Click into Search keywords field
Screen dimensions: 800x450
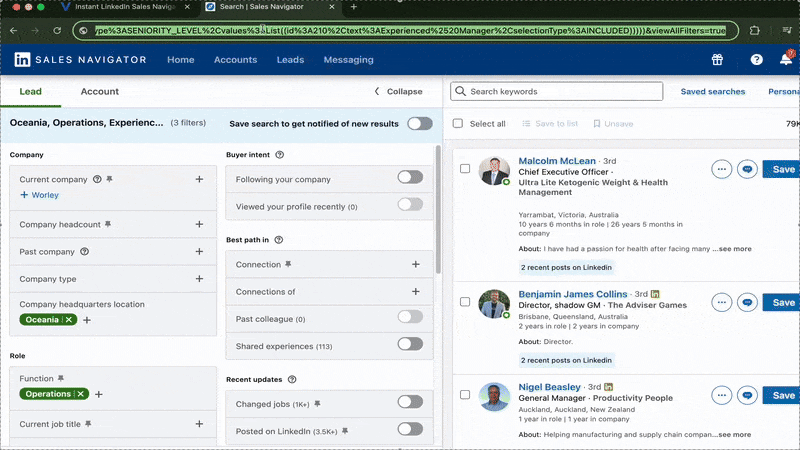pos(556,91)
